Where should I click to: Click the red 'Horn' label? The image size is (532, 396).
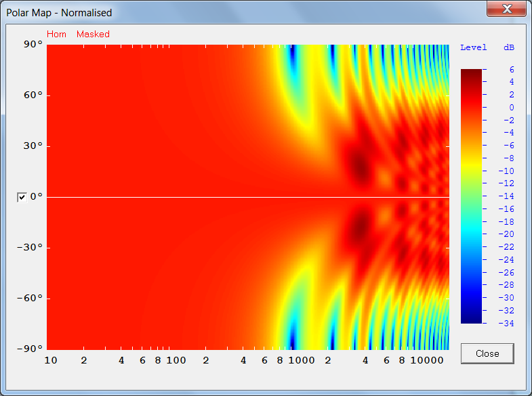56,35
